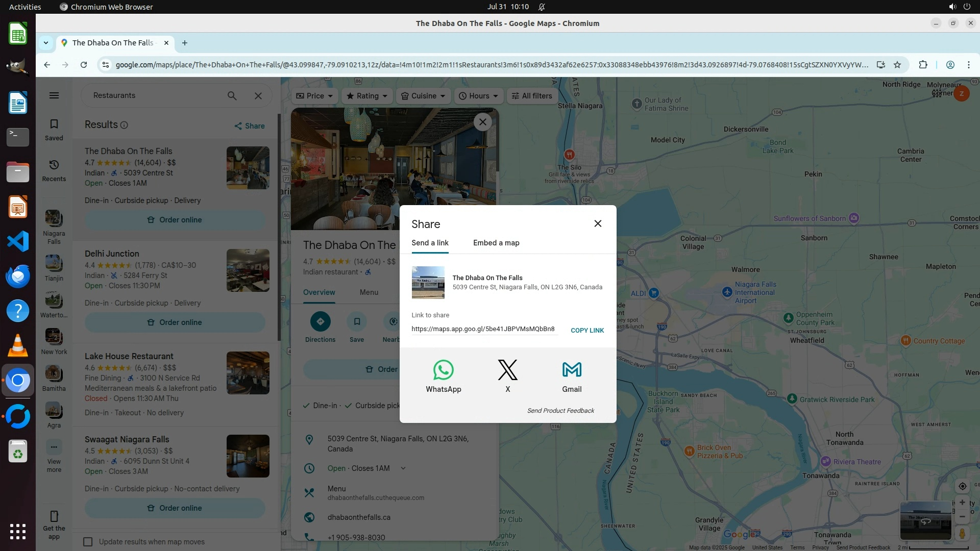Open VLC from the Ubuntu dock
The height and width of the screenshot is (551, 980).
18,346
